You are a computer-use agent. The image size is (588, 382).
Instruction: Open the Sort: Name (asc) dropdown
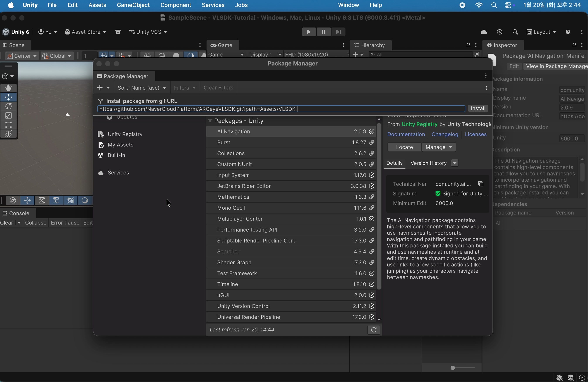pos(142,88)
